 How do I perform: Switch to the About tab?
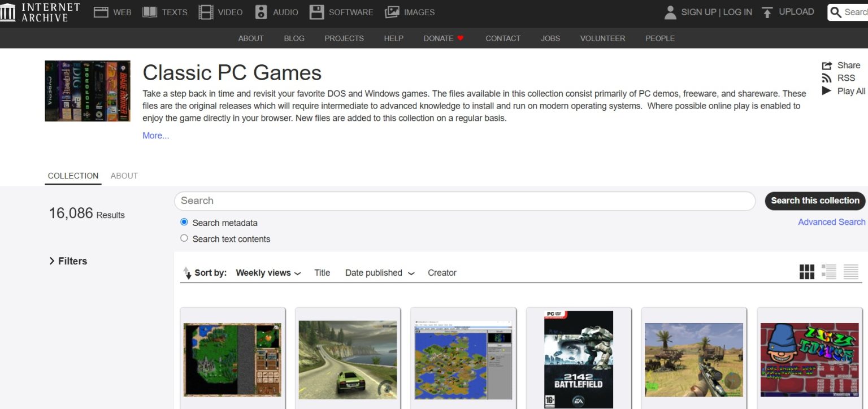(x=124, y=176)
